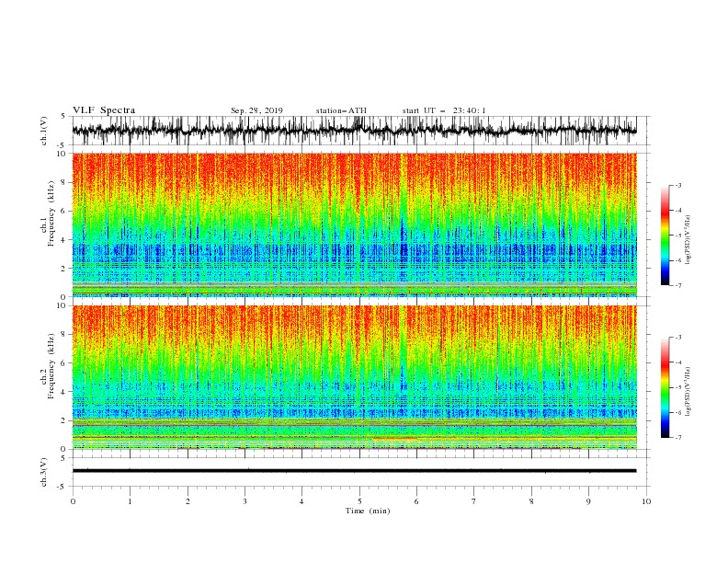Click the ch.1 voltage waveform trace
Viewport: 728px width, 563px height.
pyautogui.click(x=354, y=131)
